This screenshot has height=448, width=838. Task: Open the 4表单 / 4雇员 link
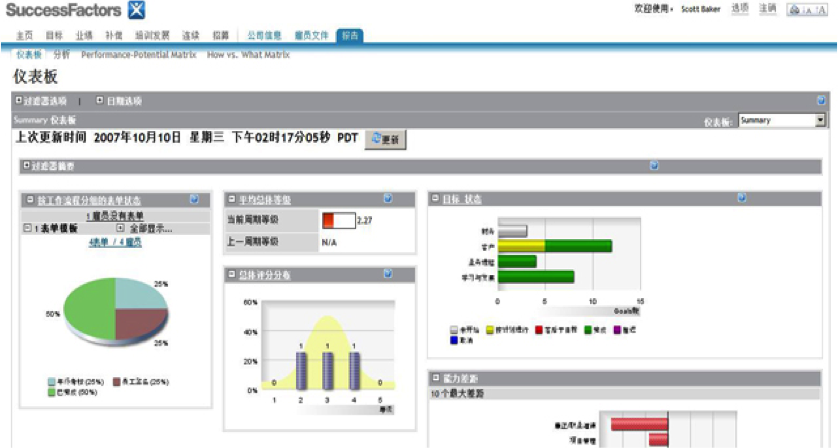(115, 242)
